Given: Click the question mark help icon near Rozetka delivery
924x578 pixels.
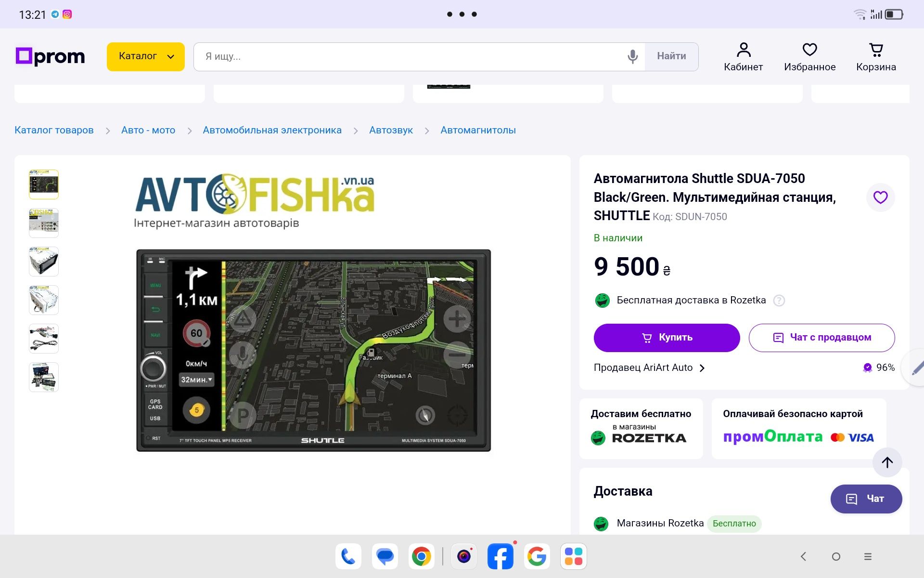Looking at the screenshot, I should pyautogui.click(x=779, y=301).
